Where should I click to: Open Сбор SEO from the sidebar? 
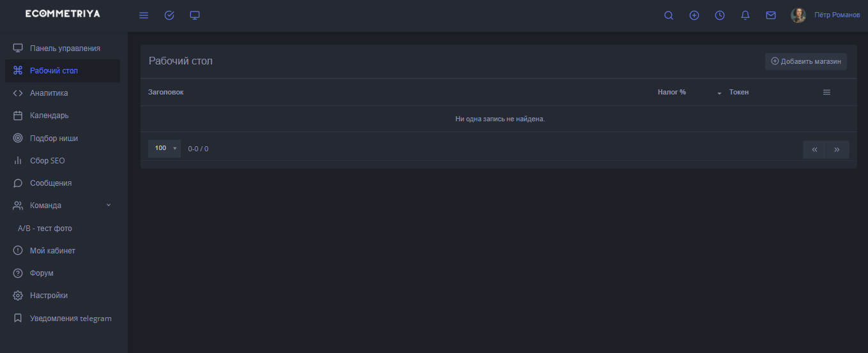point(47,161)
